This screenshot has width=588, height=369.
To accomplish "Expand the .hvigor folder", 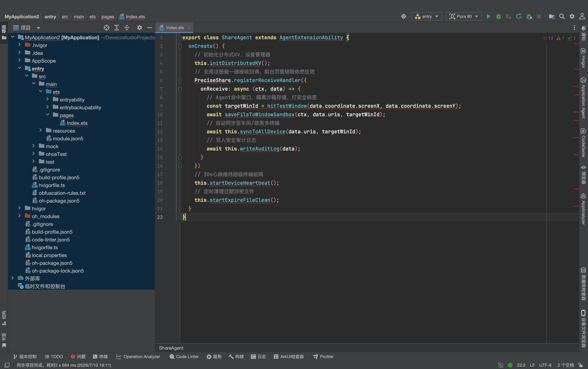I will (x=19, y=45).
